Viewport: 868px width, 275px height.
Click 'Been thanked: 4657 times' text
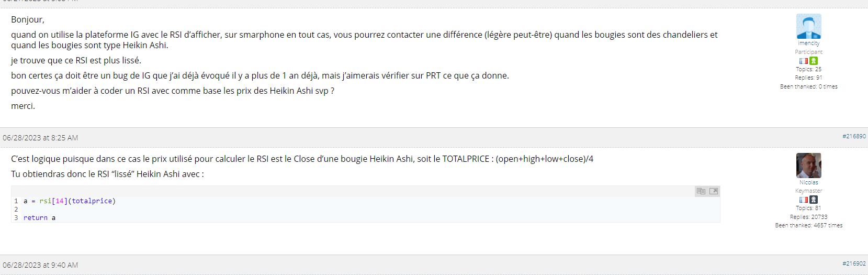click(x=808, y=225)
